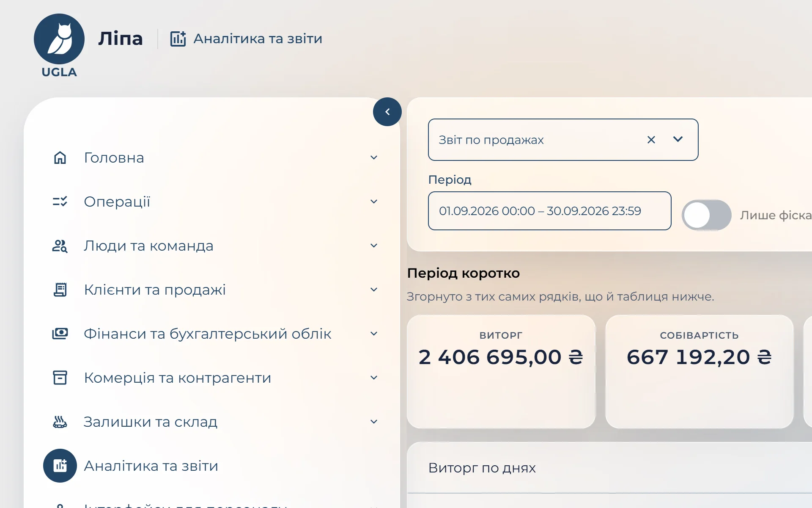
Task: Expand the Залишки та склад chevron
Action: pyautogui.click(x=374, y=422)
